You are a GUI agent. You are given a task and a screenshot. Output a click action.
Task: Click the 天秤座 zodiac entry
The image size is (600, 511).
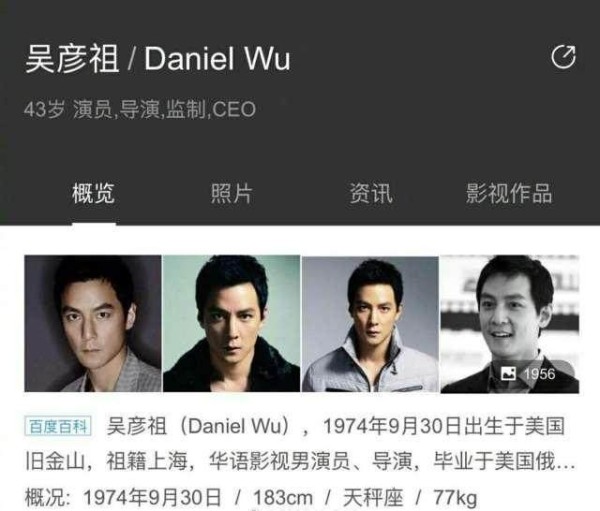373,498
